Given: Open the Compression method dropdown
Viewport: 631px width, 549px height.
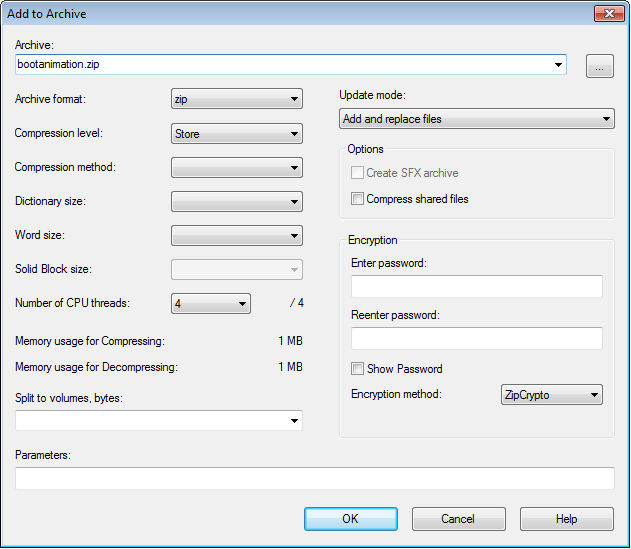Looking at the screenshot, I should [x=237, y=167].
